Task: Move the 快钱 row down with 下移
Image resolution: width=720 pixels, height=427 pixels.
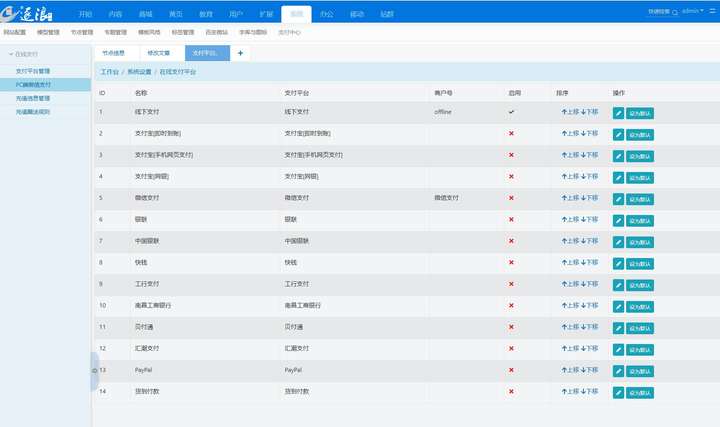Action: coord(590,262)
